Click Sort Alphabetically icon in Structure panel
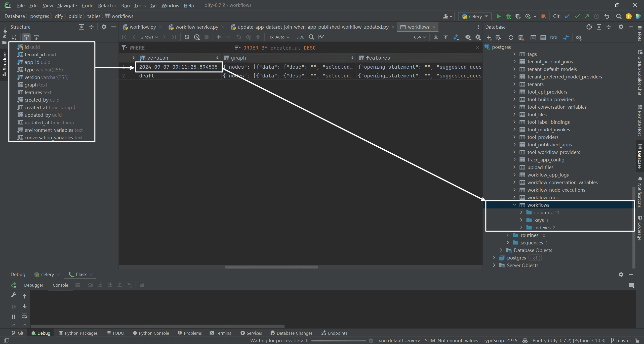 (14, 37)
